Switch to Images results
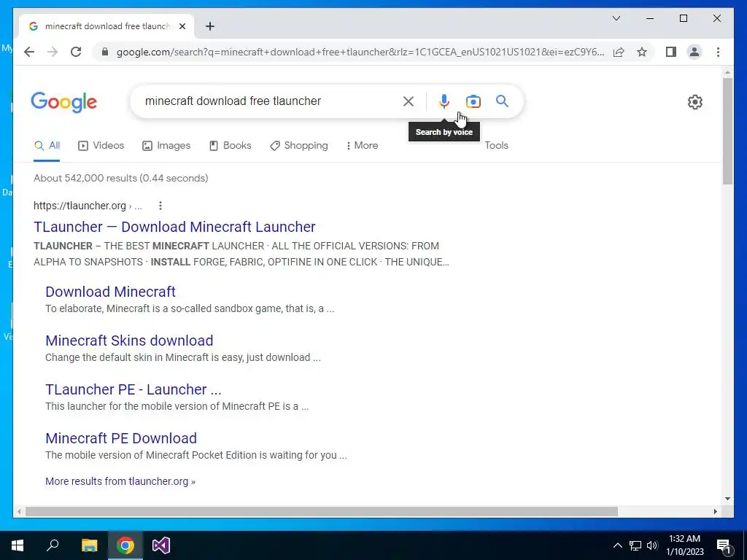 click(166, 146)
